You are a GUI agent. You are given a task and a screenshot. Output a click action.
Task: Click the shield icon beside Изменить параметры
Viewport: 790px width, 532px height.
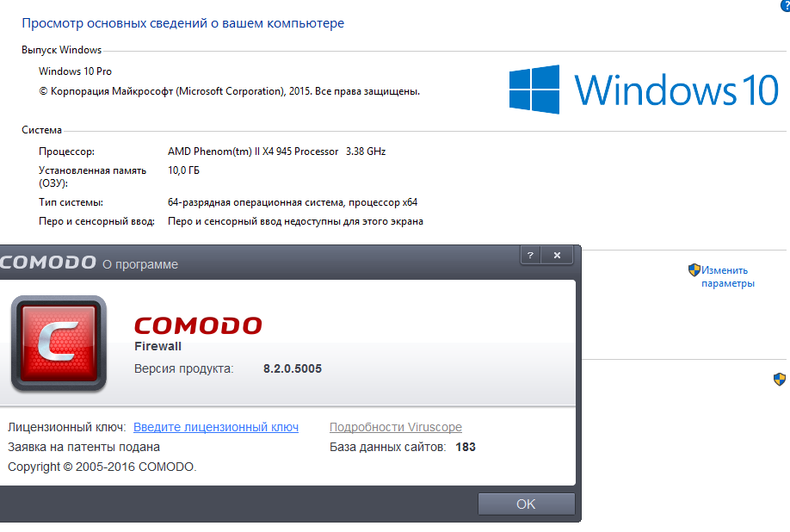pos(694,270)
